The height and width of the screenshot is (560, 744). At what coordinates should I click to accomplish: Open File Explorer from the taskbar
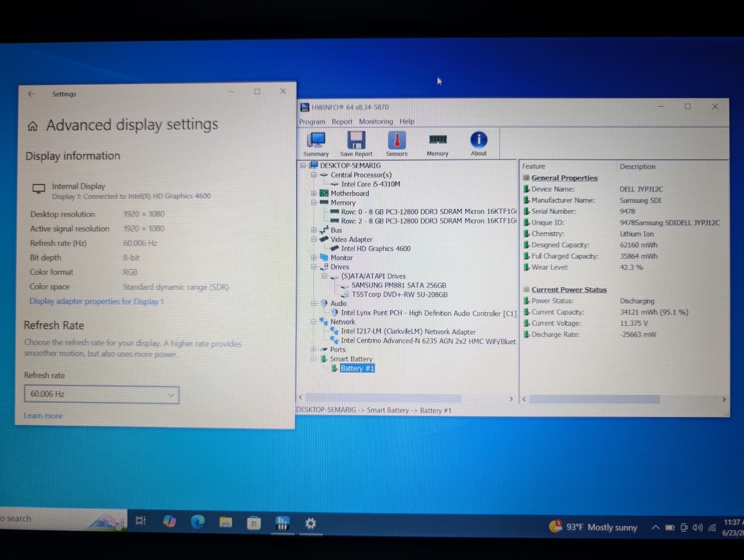[x=226, y=522]
